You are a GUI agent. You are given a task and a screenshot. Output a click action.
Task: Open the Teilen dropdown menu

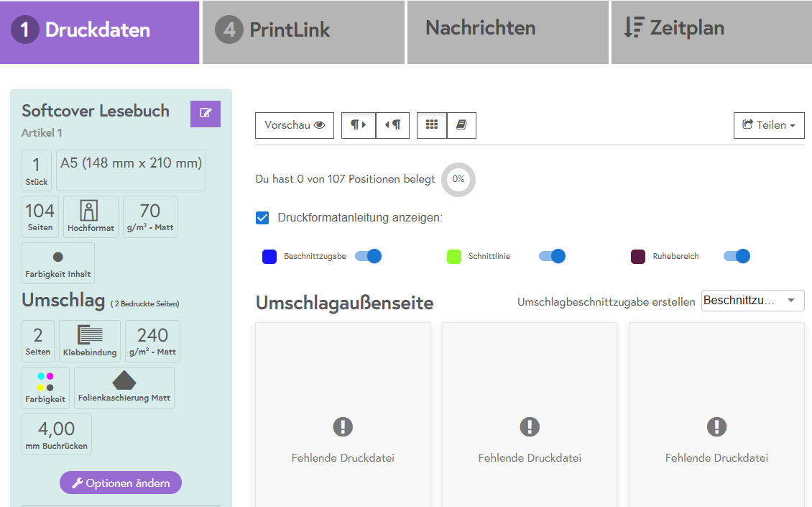[768, 125]
